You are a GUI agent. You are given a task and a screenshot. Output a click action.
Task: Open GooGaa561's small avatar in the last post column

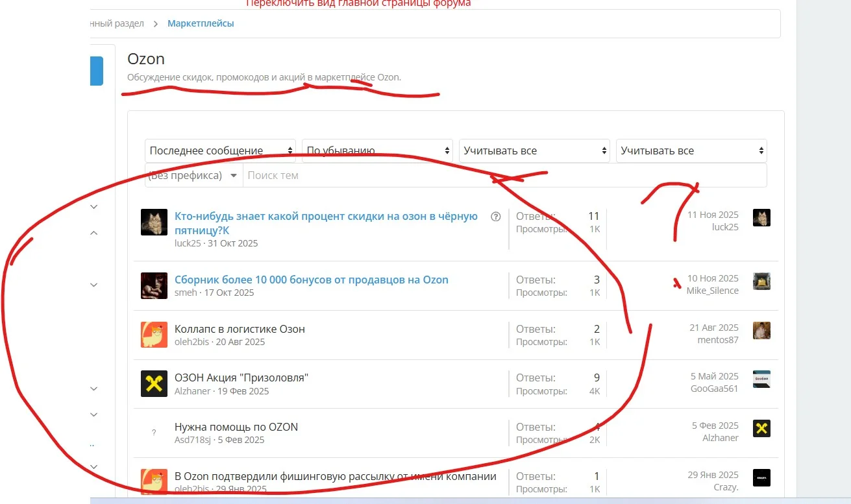tap(761, 379)
